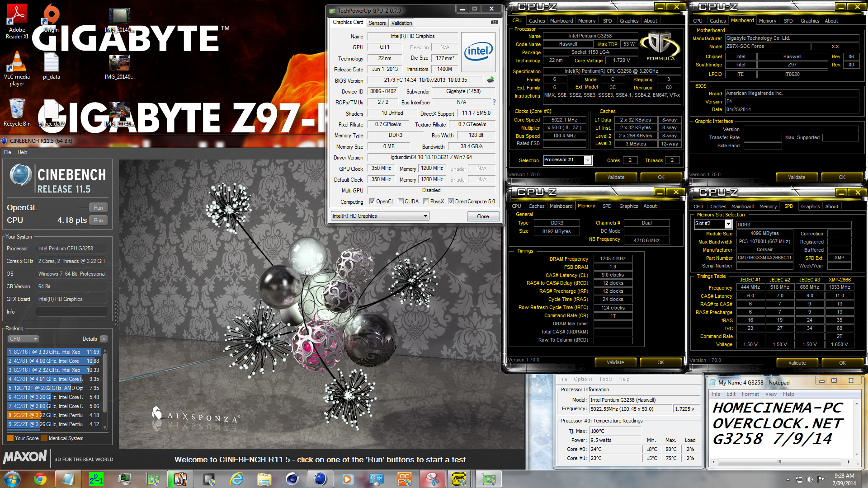Screen dimensions: 868x488
Task: Open the Intel(R) HD Graphics card dropdown
Action: click(x=380, y=216)
